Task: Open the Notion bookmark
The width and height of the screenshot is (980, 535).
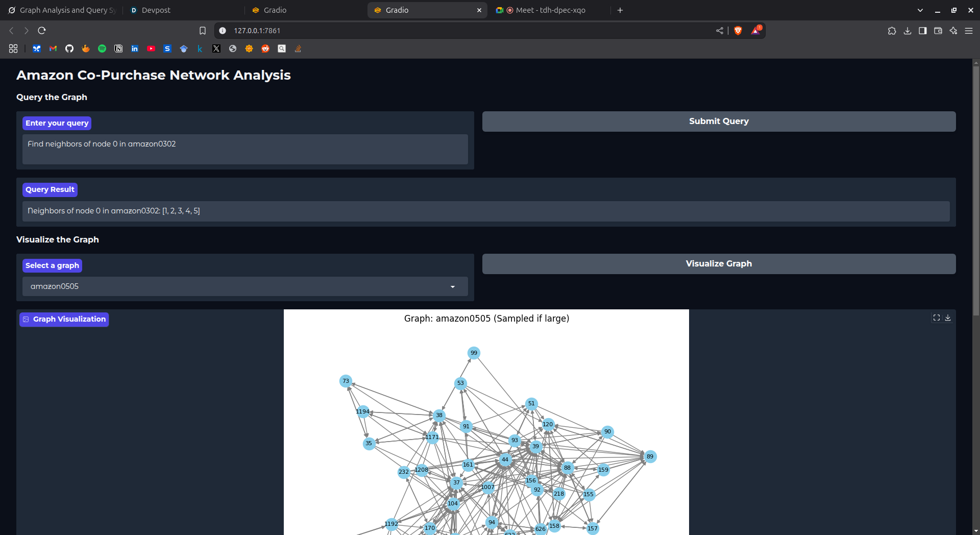Action: [118, 48]
